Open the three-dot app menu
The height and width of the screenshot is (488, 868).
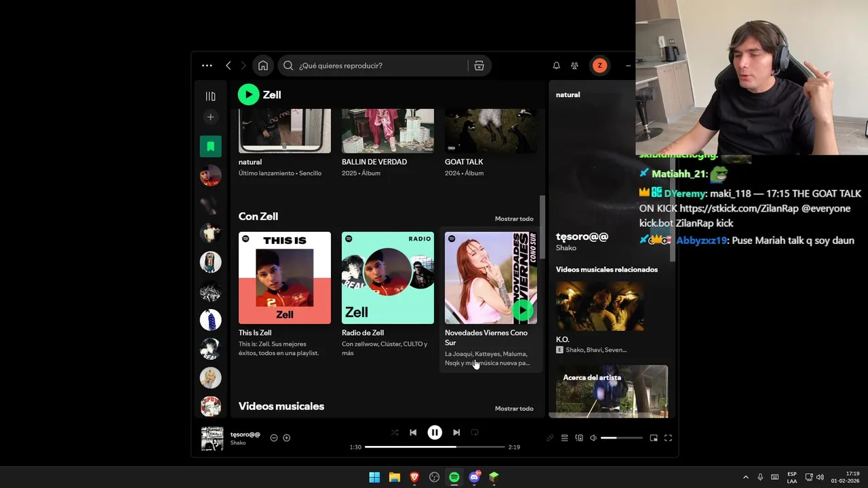pos(207,66)
